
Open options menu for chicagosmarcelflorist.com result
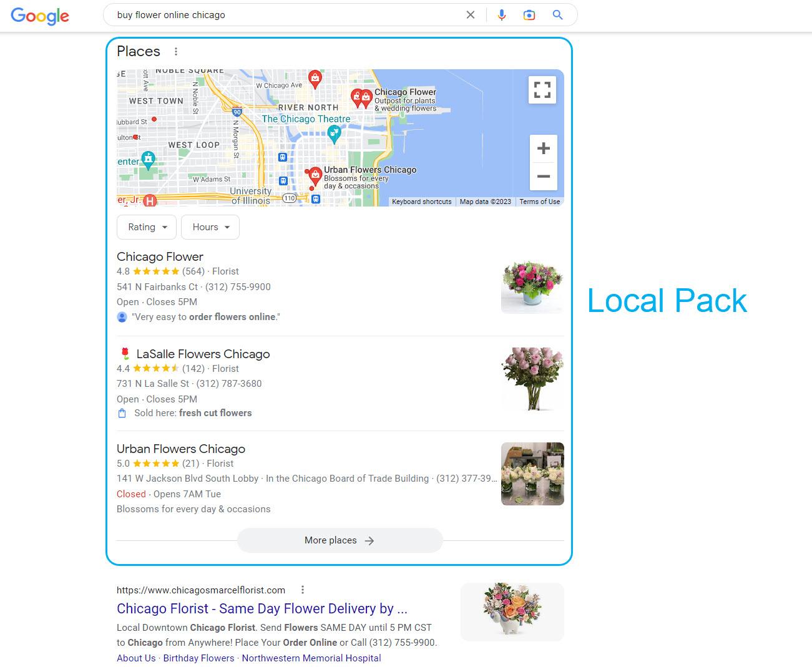pyautogui.click(x=303, y=589)
